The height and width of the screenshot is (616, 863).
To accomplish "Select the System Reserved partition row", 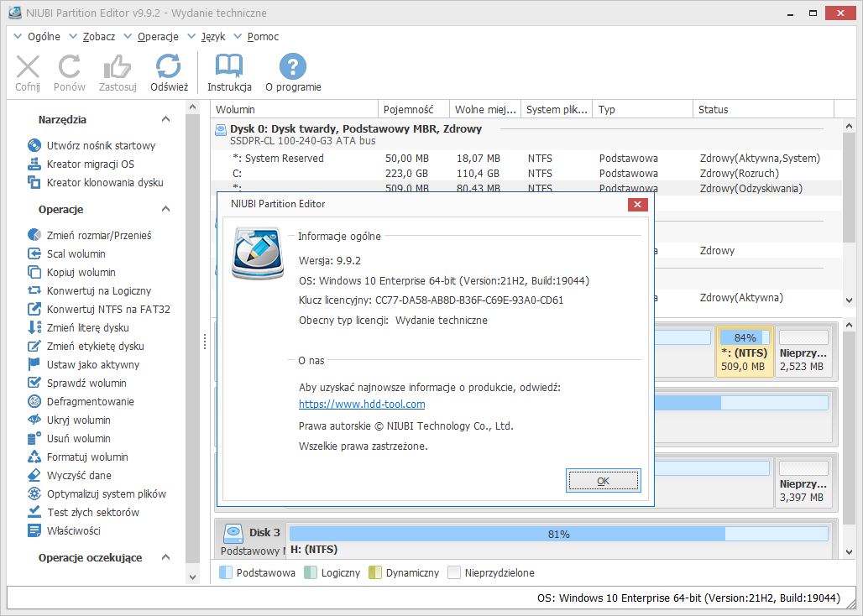I will pos(526,159).
